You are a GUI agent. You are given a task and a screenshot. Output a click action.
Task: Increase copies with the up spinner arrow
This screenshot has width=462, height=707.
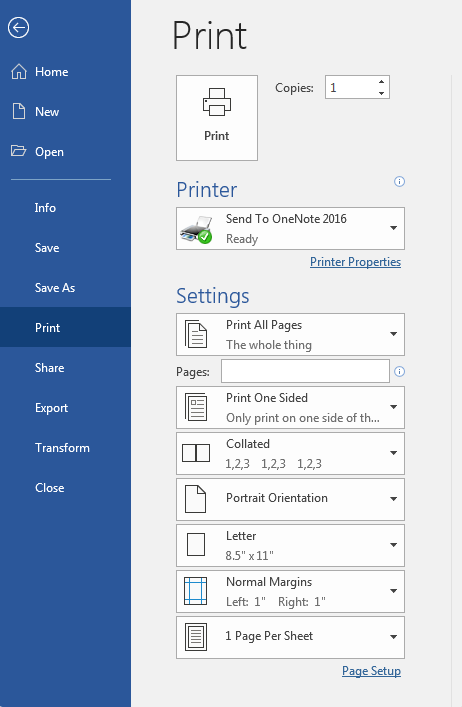381,82
